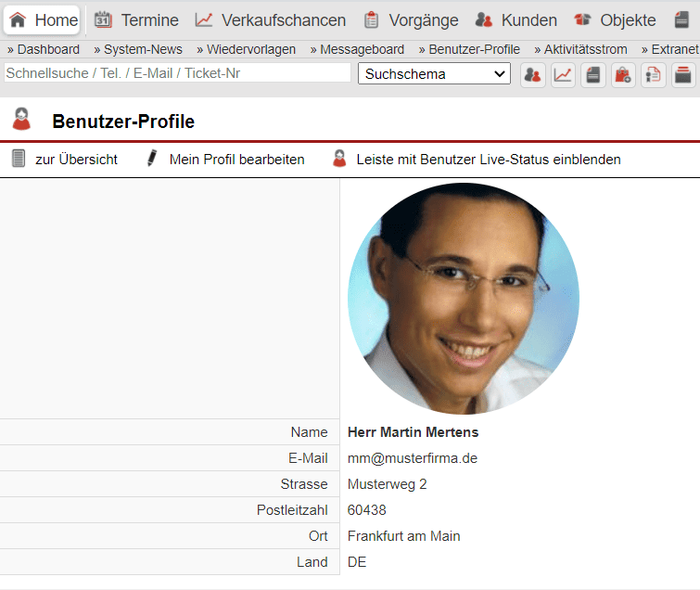Open the Objekte menu

coord(615,20)
